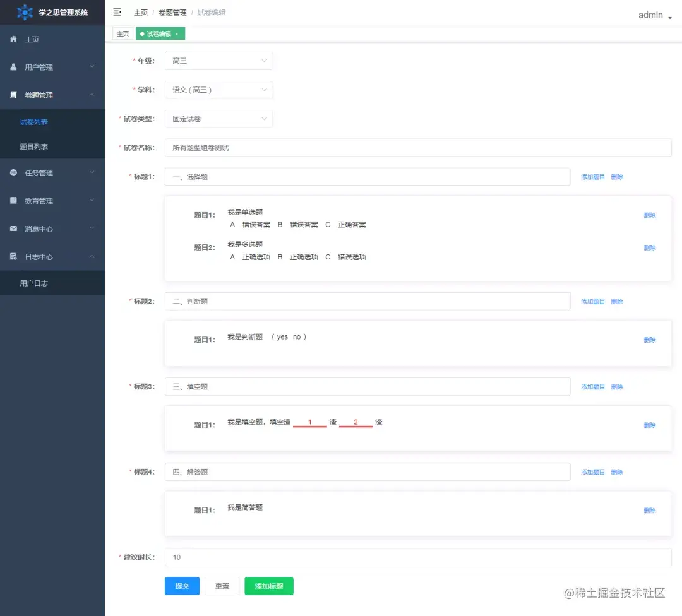Image resolution: width=682 pixels, height=616 pixels.
Task: Click the task icon beside 任务管理
Action: click(13, 172)
